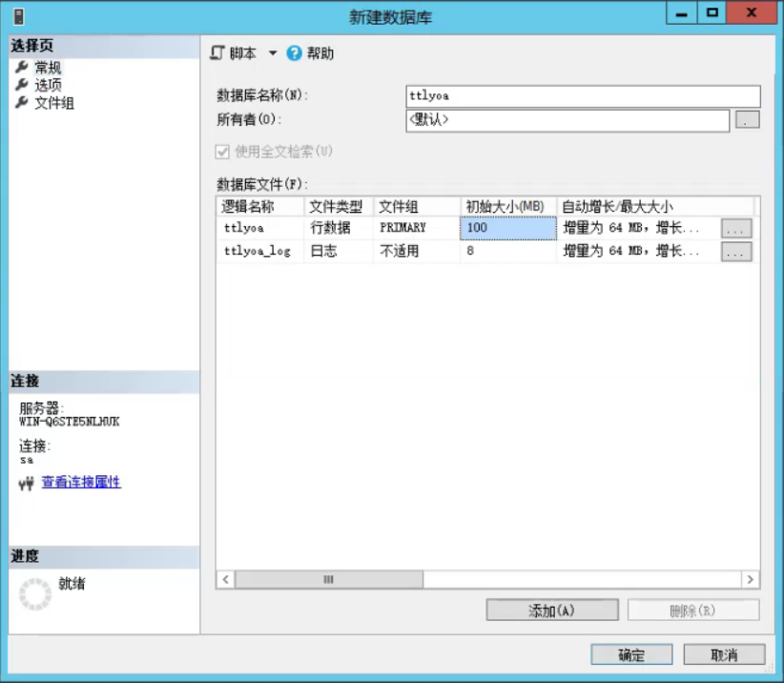Click autogrowth text in the ttlyoa row
This screenshot has height=683, width=784.
[631, 228]
